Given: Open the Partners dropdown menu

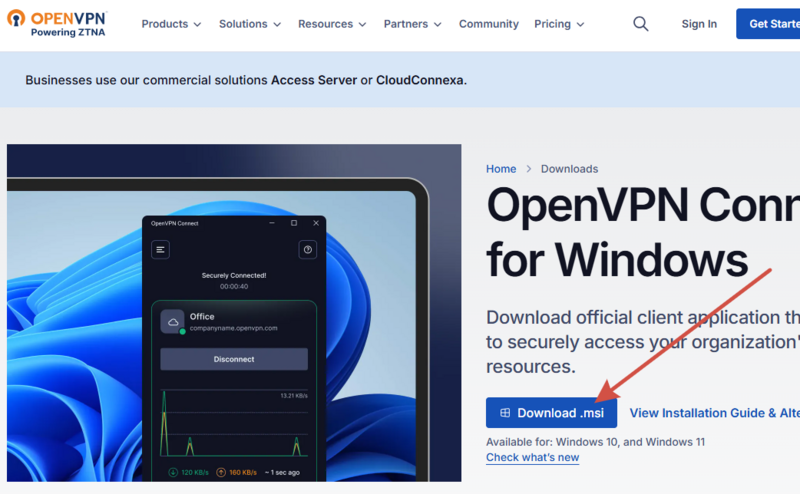Looking at the screenshot, I should (413, 24).
